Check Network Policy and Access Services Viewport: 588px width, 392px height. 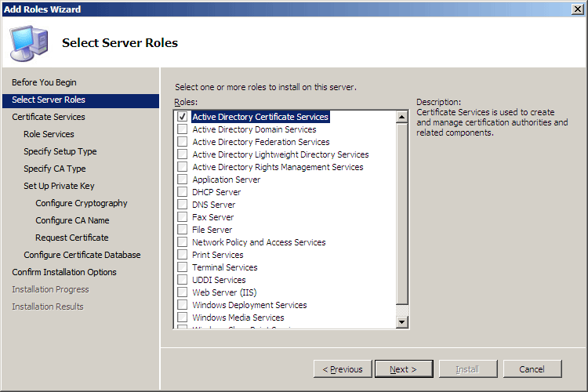[182, 242]
